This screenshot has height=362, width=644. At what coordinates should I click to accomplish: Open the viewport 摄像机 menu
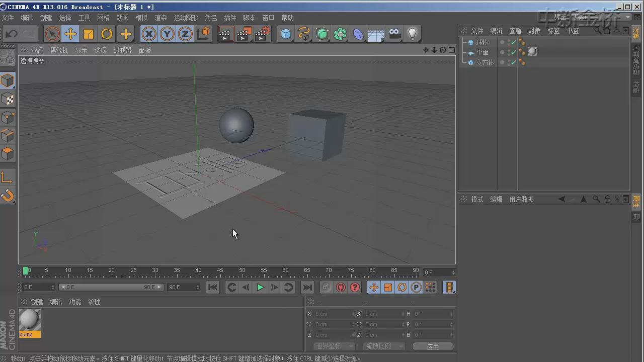tap(59, 50)
